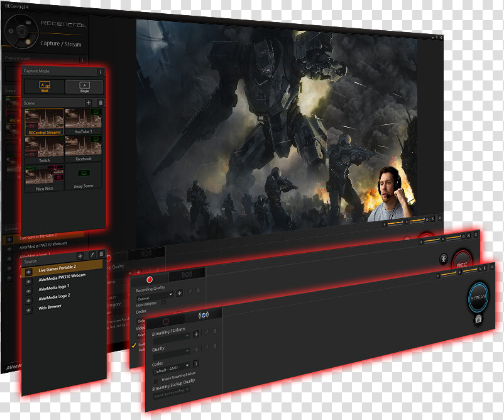This screenshot has width=504, height=420.
Task: Edit source with the pencil icon
Action: [x=92, y=255]
